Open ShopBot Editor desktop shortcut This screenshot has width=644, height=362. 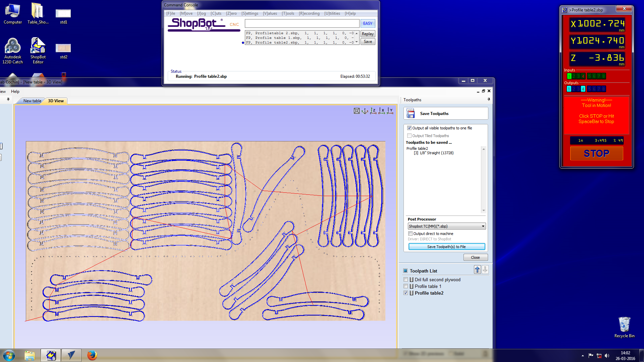pyautogui.click(x=38, y=51)
